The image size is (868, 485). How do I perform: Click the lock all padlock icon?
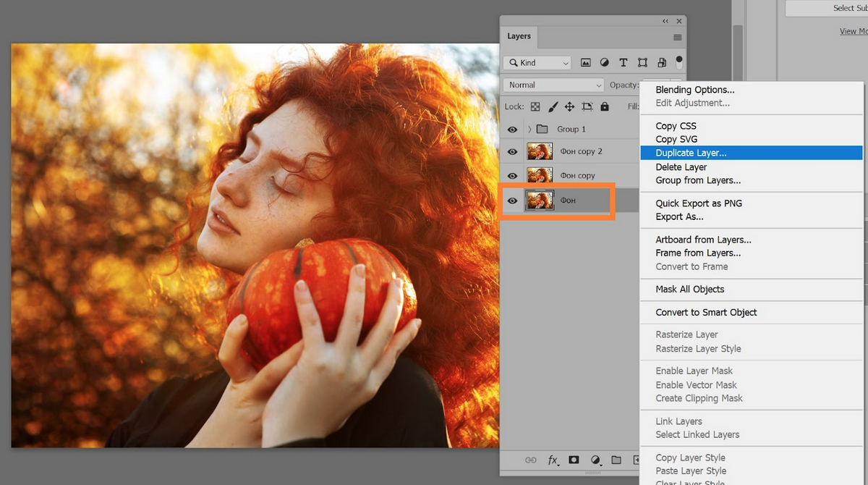click(605, 106)
